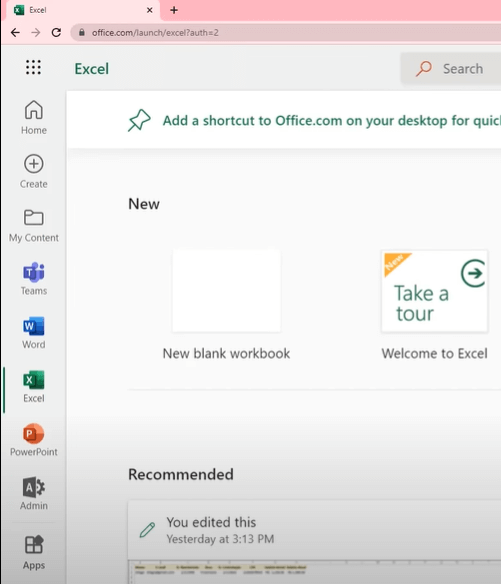Viewport: 501px width, 584px height.
Task: View site info via the lock icon
Action: [82, 32]
